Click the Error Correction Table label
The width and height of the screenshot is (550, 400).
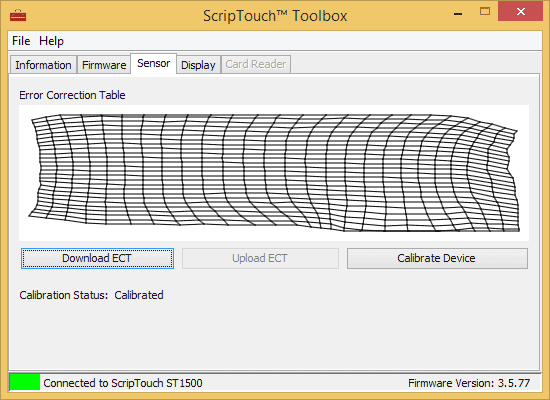pos(72,95)
